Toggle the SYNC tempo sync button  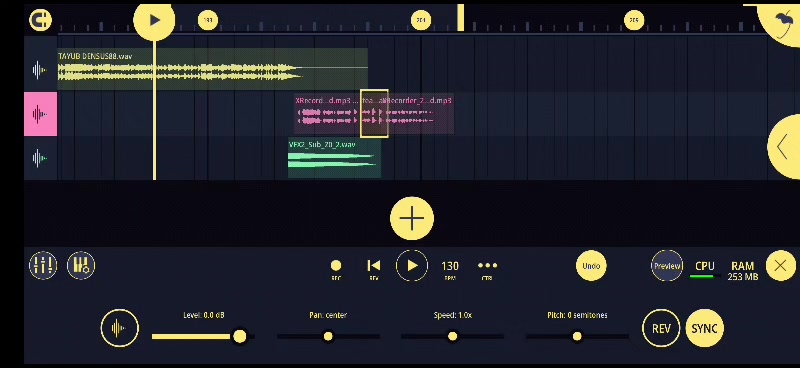tap(705, 328)
